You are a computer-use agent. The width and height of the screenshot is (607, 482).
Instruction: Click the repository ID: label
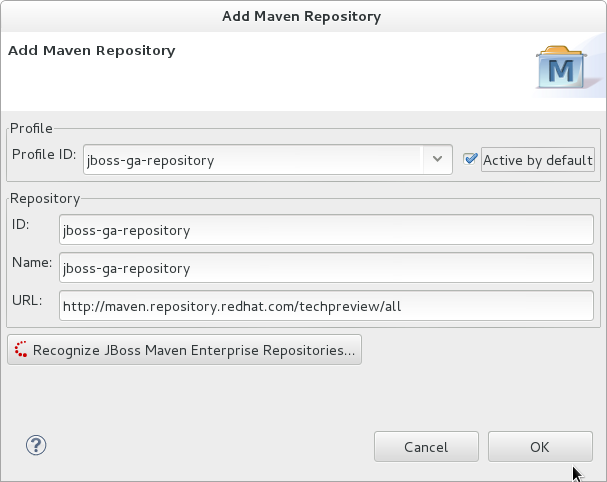21,224
